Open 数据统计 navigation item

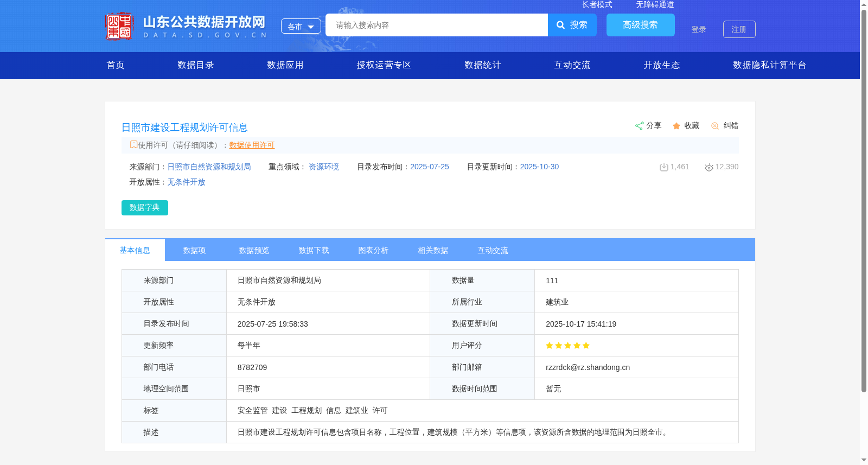(483, 65)
